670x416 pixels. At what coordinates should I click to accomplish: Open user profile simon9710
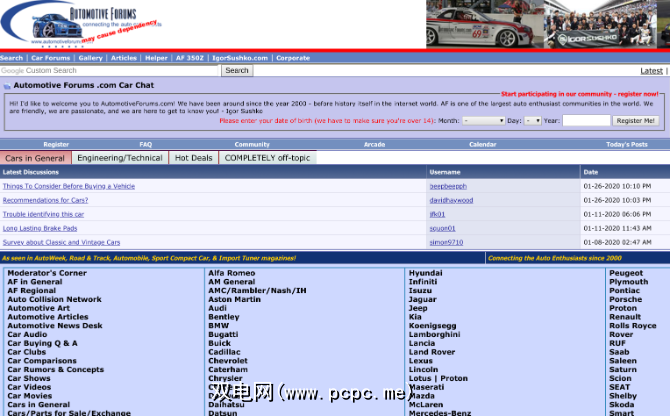coord(446,242)
